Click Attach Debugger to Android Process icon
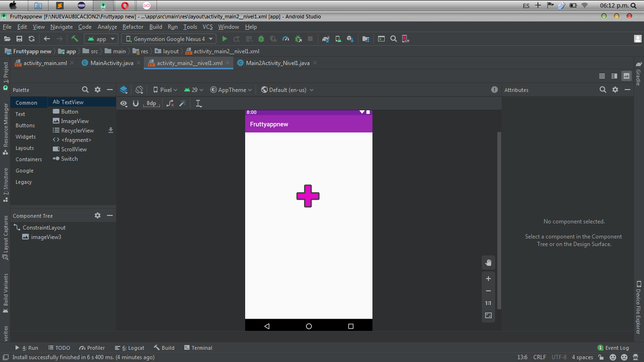Image resolution: width=644 pixels, height=362 pixels. 298,39
